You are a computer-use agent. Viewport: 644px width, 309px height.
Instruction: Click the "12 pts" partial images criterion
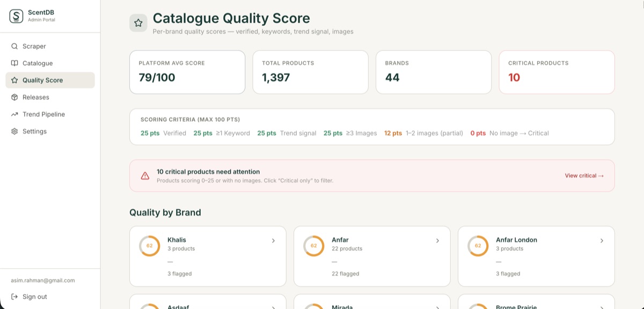(x=423, y=133)
